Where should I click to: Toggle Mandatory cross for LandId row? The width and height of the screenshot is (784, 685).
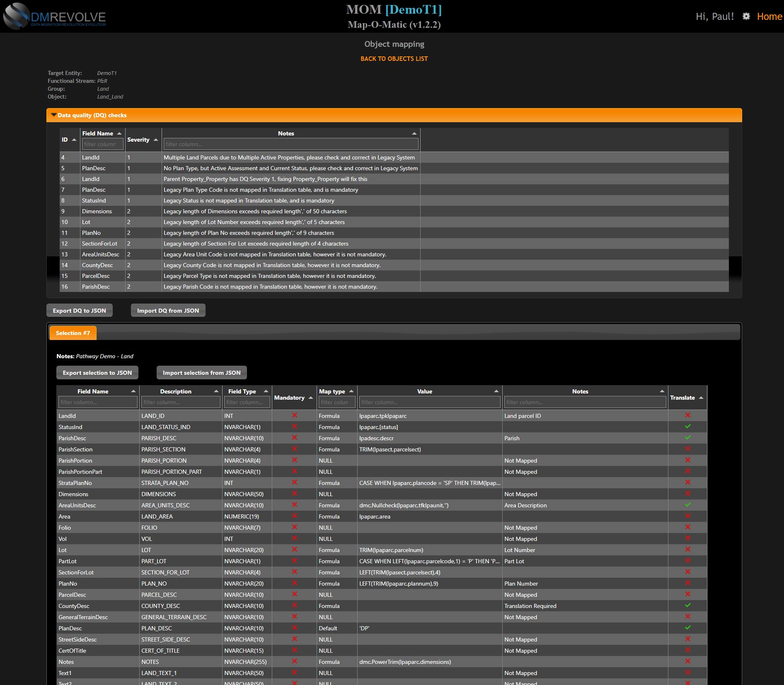coord(295,415)
